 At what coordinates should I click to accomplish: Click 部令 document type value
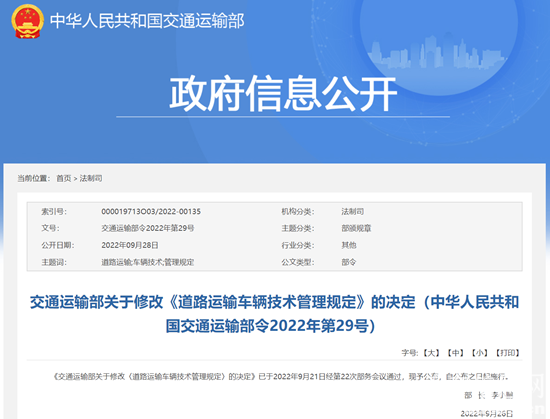tap(349, 262)
